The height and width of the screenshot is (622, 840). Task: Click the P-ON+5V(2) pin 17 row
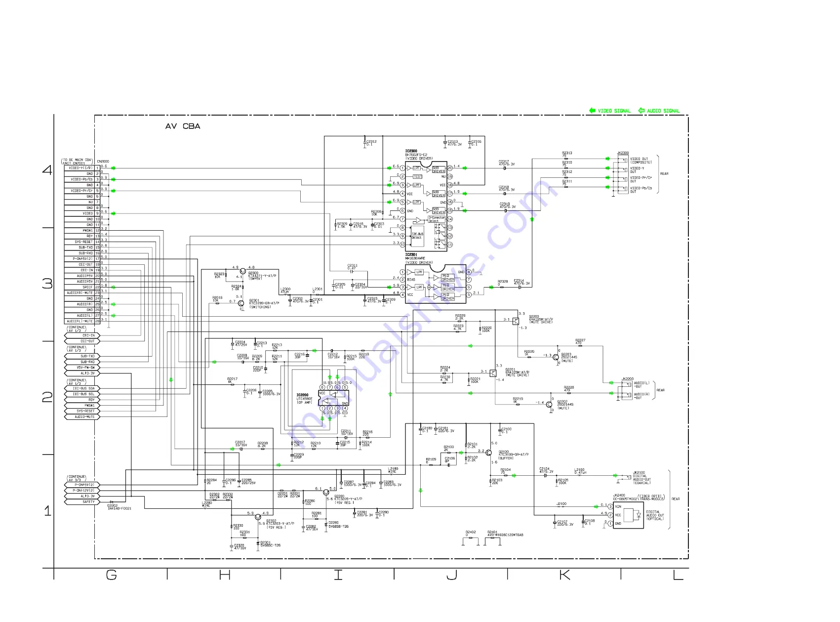[82, 259]
